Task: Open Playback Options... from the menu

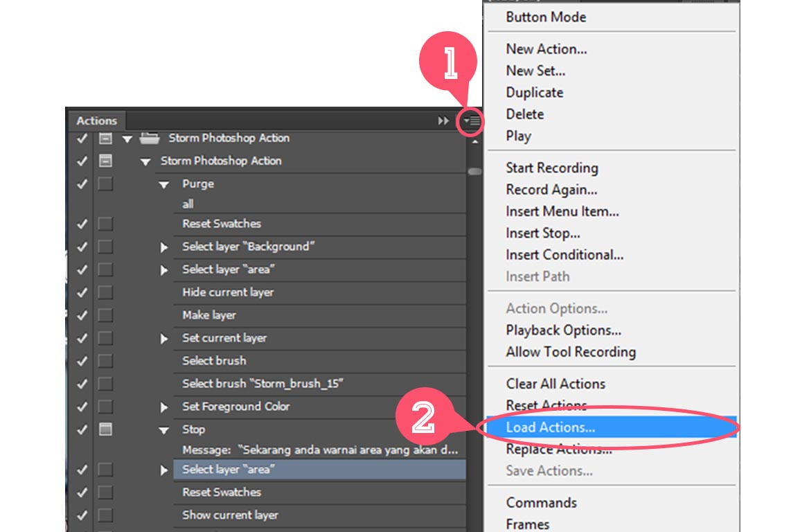Action: coord(563,330)
